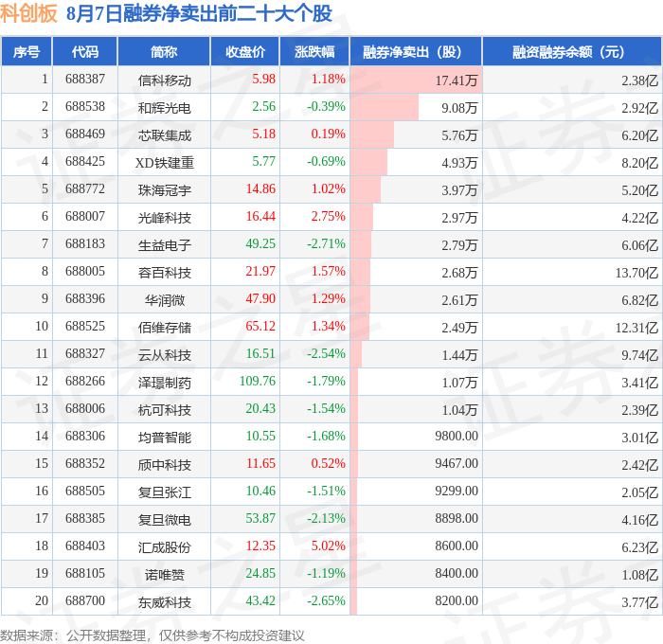This screenshot has height=644, width=663.
Task: Click closing price 49.25
Action: tap(260, 243)
